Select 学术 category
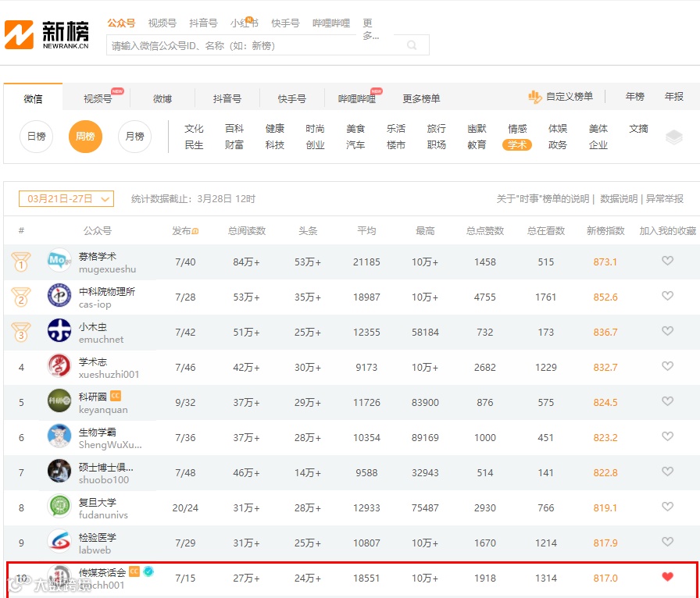This screenshot has height=598, width=700. pos(517,144)
